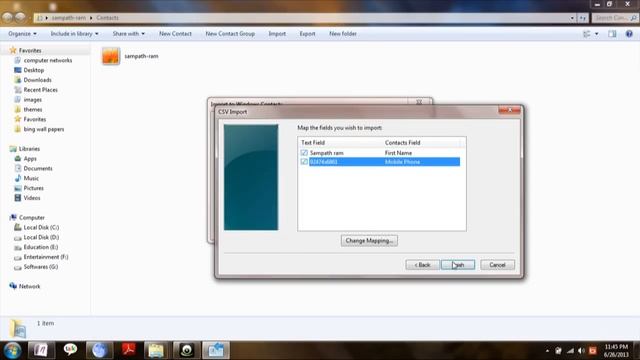Select the Desktop icon in Favorites

[x=18, y=70]
